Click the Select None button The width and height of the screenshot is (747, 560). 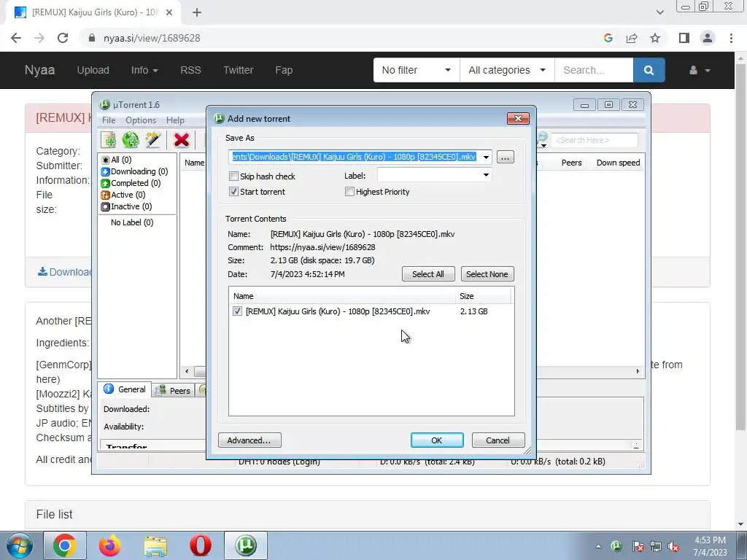pyautogui.click(x=487, y=274)
